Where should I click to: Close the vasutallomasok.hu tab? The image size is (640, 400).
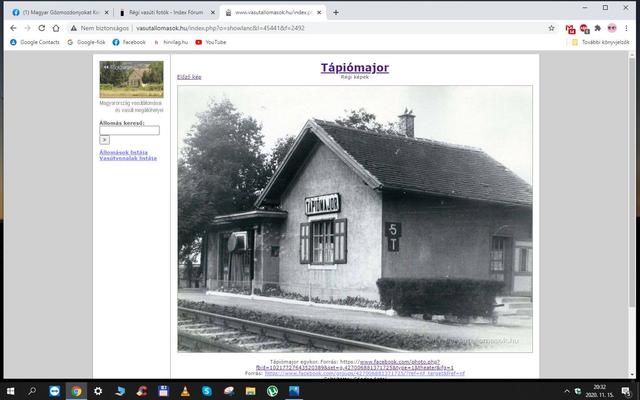coord(319,13)
